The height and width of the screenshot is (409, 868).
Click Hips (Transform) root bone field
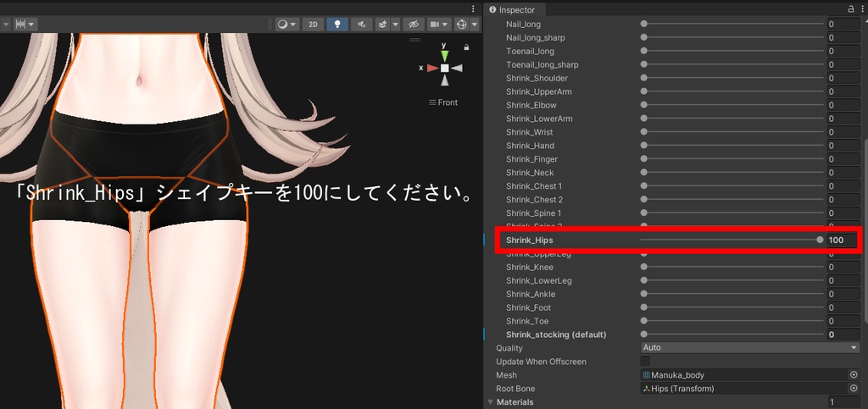click(743, 389)
